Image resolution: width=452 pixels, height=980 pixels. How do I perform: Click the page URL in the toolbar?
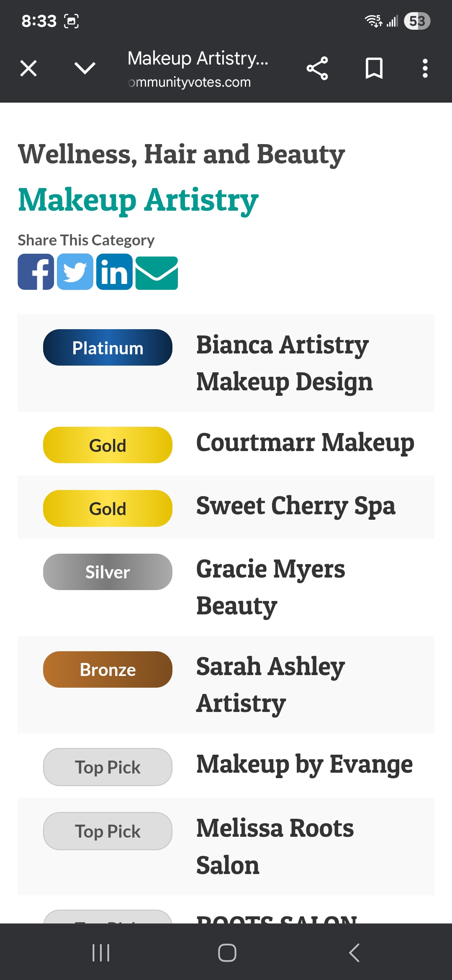click(190, 83)
